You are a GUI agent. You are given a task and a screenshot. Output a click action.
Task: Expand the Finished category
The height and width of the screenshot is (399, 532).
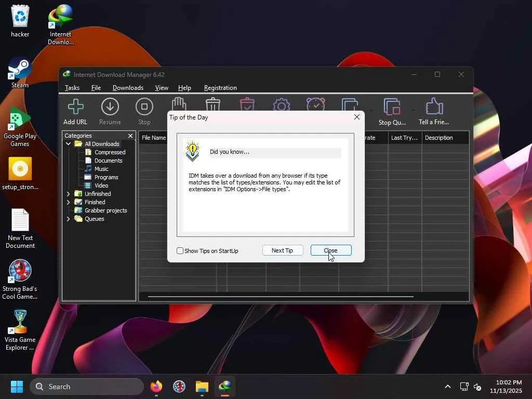68,202
